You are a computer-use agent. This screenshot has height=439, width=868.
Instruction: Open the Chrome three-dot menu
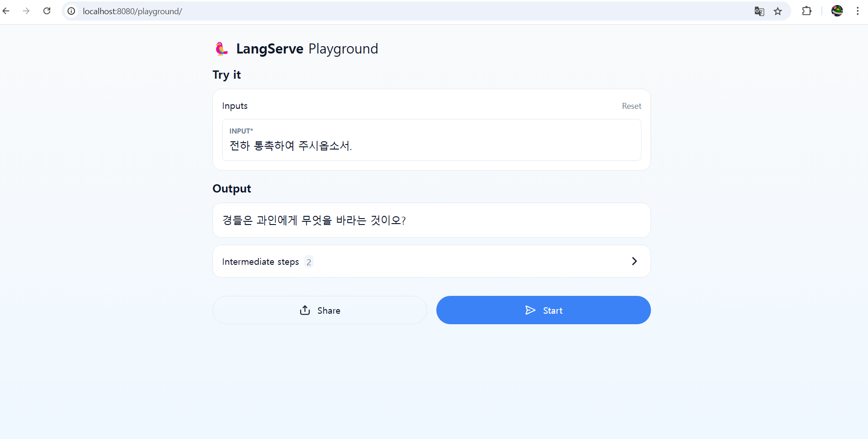[x=857, y=11]
